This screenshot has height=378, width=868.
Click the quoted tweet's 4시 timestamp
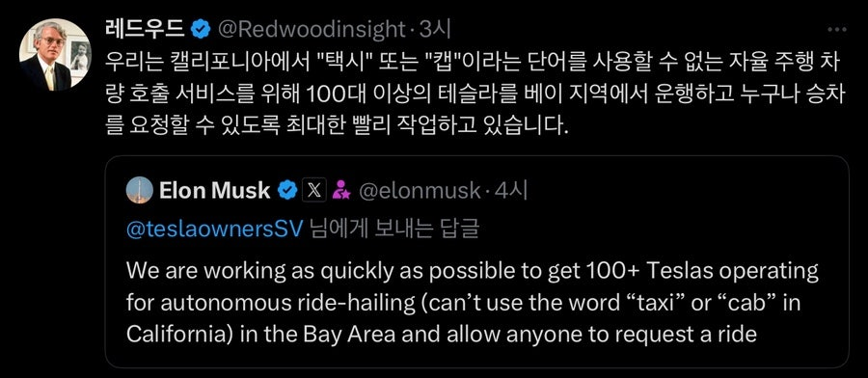[x=510, y=190]
